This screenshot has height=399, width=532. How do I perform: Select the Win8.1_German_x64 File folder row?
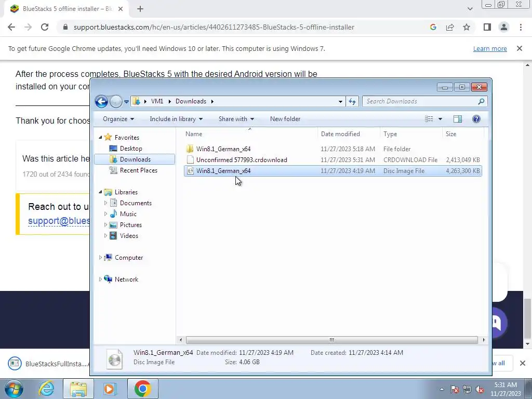pos(332,149)
